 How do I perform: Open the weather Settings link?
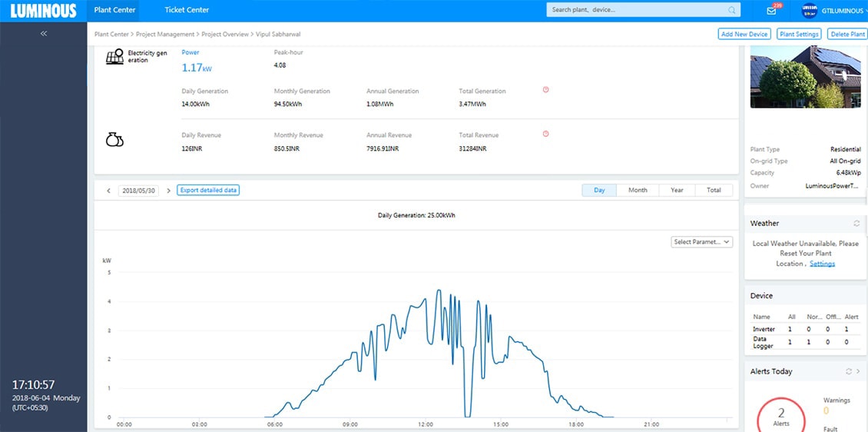tap(822, 264)
